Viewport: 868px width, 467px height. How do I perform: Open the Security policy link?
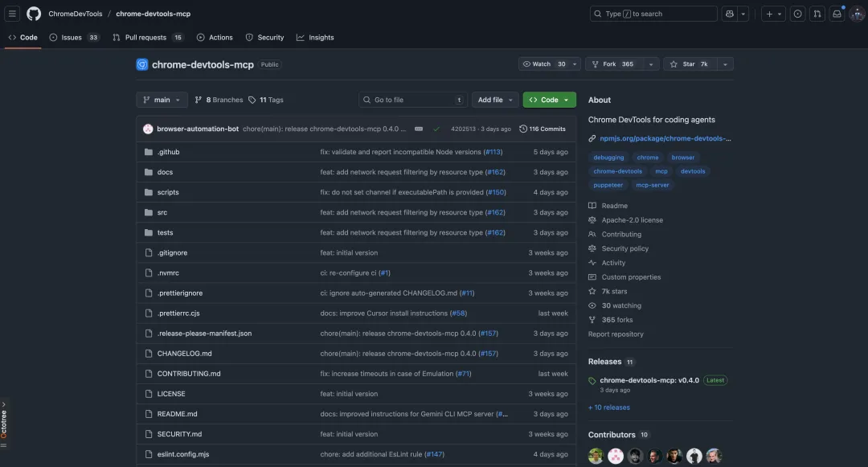coord(618,249)
